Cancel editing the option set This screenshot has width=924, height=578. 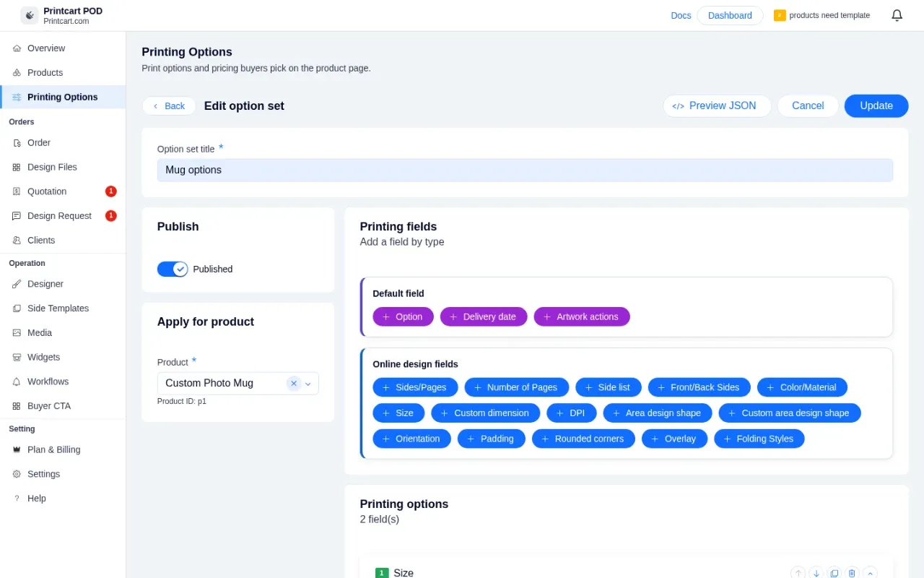808,106
